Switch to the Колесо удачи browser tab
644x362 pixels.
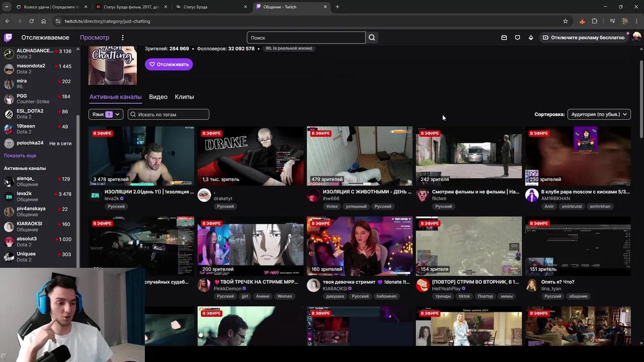coord(51,7)
